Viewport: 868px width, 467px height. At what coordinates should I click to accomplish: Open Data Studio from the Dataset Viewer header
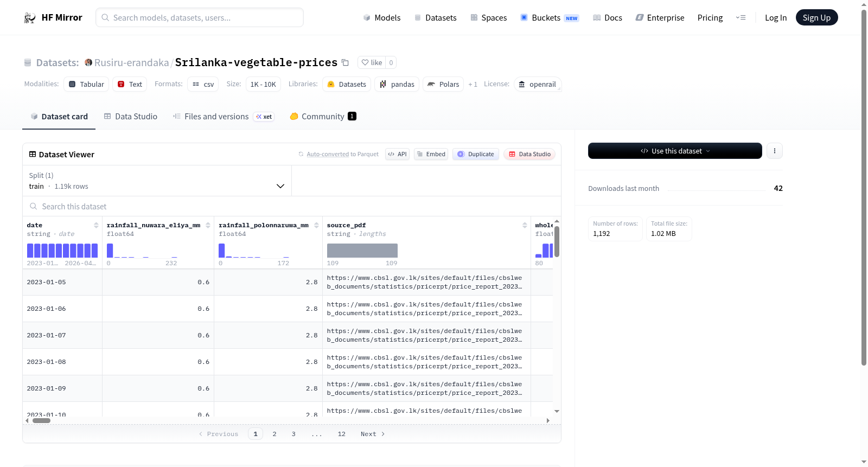coord(529,154)
